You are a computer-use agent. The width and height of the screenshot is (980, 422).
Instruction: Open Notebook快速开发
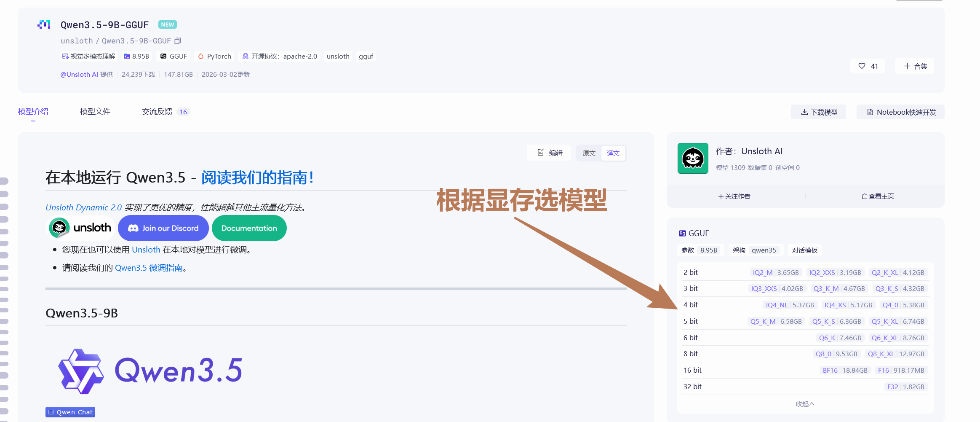[901, 112]
